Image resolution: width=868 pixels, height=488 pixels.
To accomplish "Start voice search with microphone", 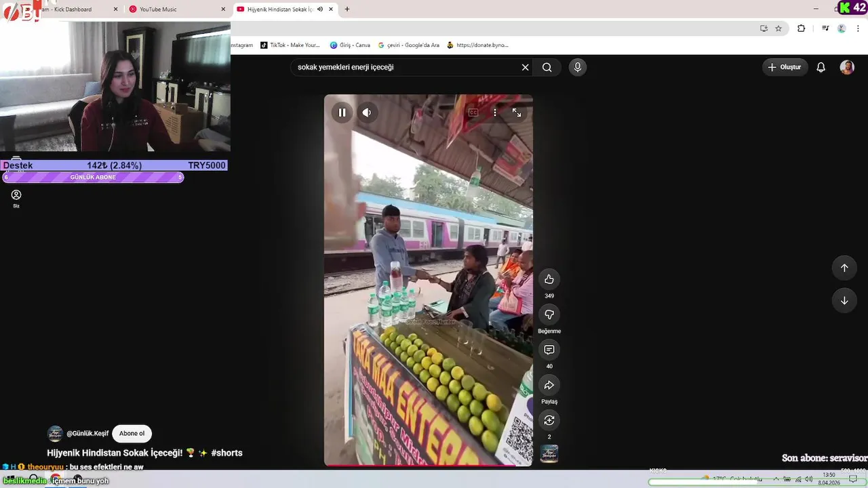I will 578,67.
